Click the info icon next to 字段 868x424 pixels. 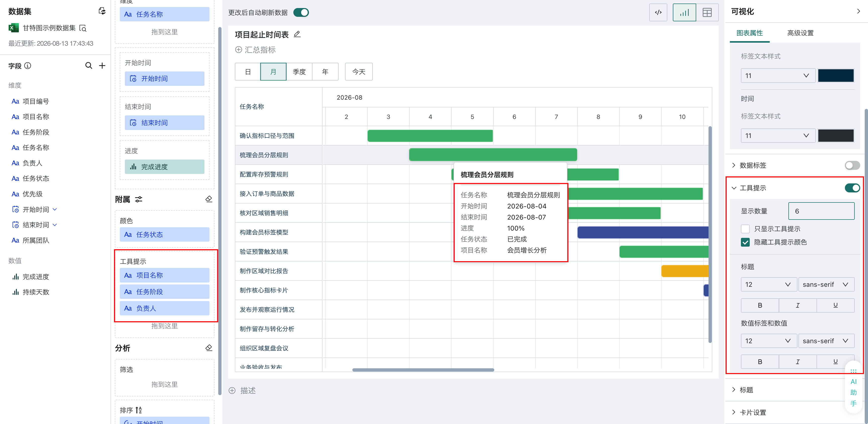click(x=28, y=66)
